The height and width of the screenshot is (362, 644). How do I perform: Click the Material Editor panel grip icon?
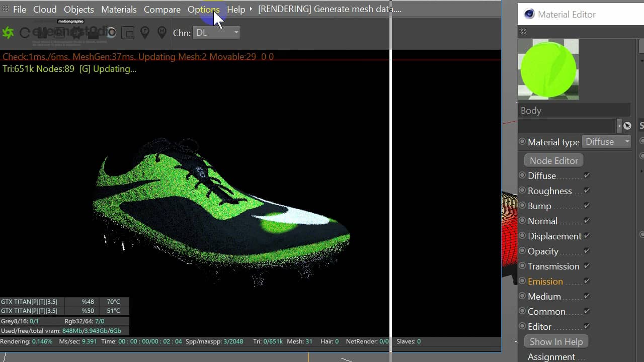pos(524,32)
